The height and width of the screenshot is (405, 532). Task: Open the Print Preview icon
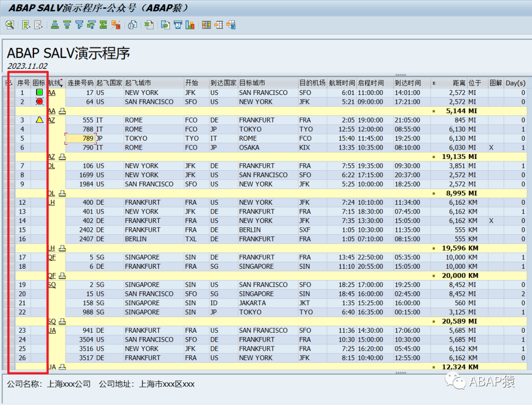click(x=133, y=25)
